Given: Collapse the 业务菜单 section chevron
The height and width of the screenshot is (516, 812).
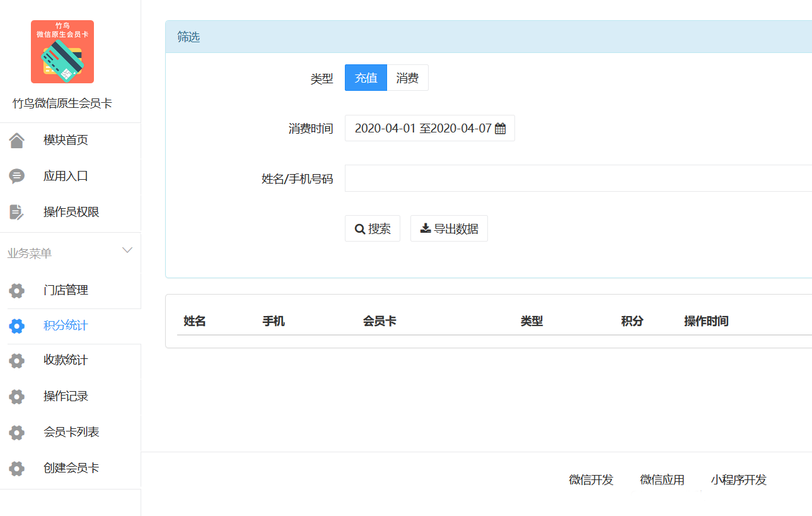Looking at the screenshot, I should tap(127, 250).
